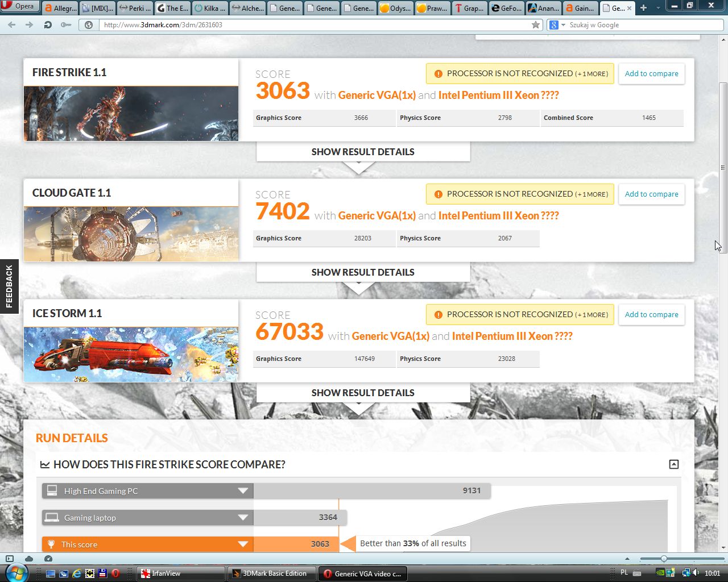728x582 pixels.
Task: Click Intel Pentium III Xeon link in Fire Strike
Action: point(499,95)
